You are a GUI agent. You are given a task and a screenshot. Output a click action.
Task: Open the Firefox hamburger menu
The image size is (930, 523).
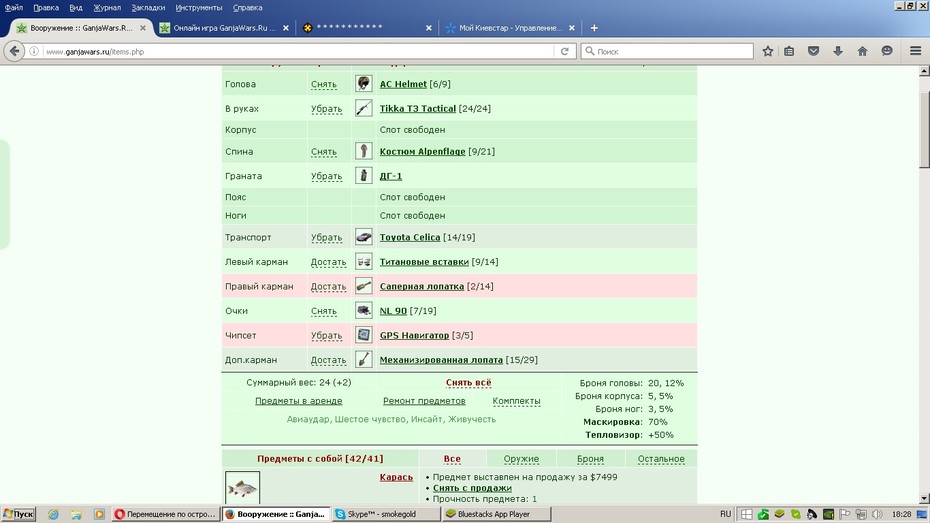click(x=915, y=52)
